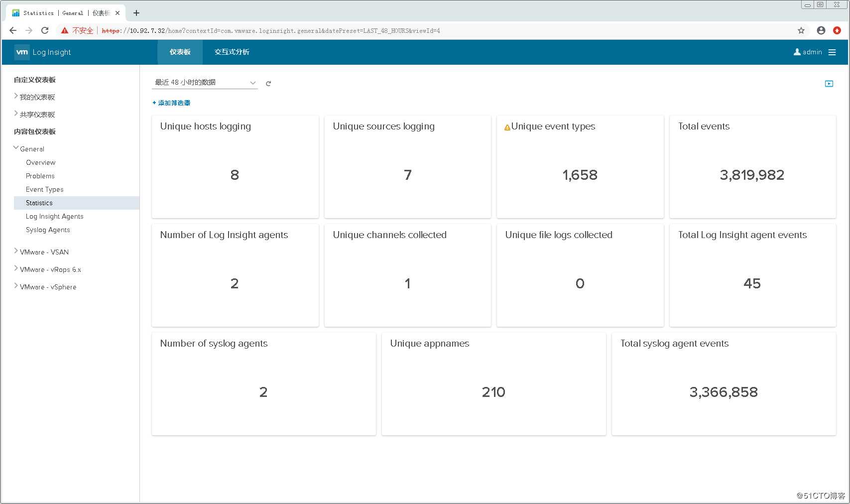The image size is (850, 504).
Task: Click the 内容包仪表板 section heading
Action: coord(35,131)
